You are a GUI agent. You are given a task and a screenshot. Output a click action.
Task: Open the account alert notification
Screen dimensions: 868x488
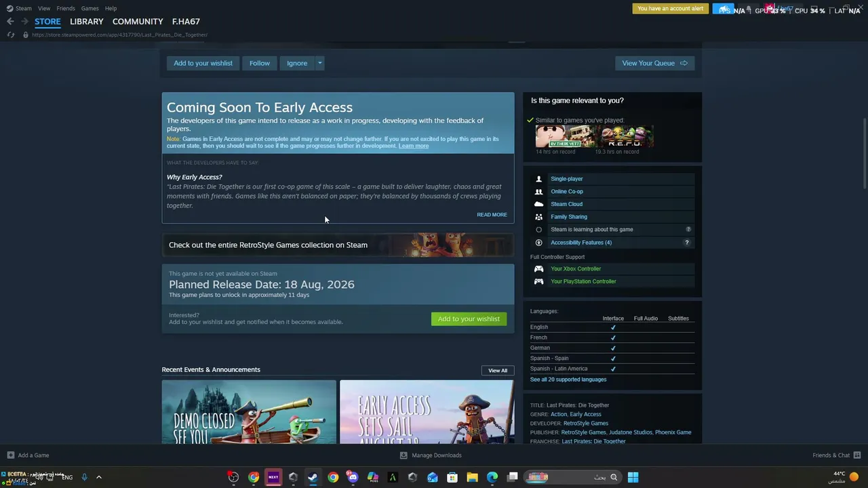pos(671,9)
